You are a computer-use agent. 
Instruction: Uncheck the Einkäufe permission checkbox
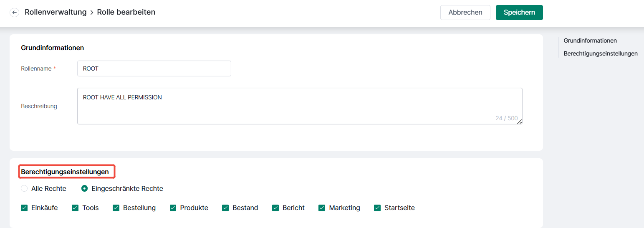click(24, 208)
